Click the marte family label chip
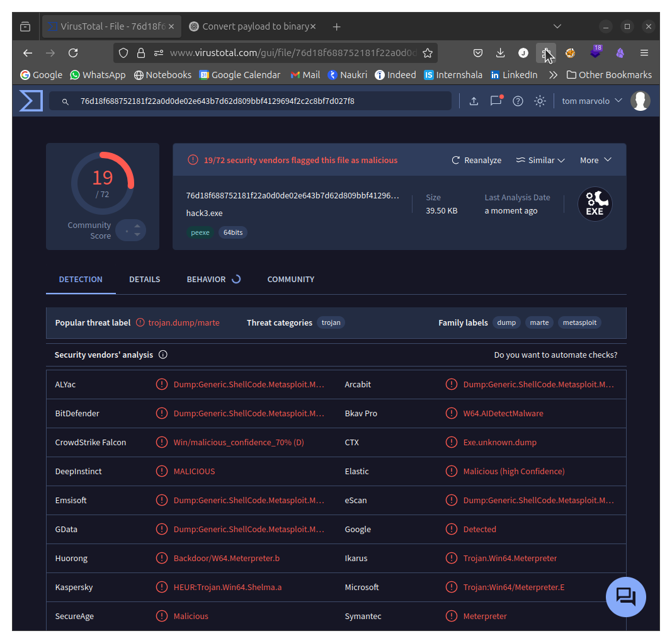Image resolution: width=672 pixels, height=643 pixels. (x=539, y=323)
